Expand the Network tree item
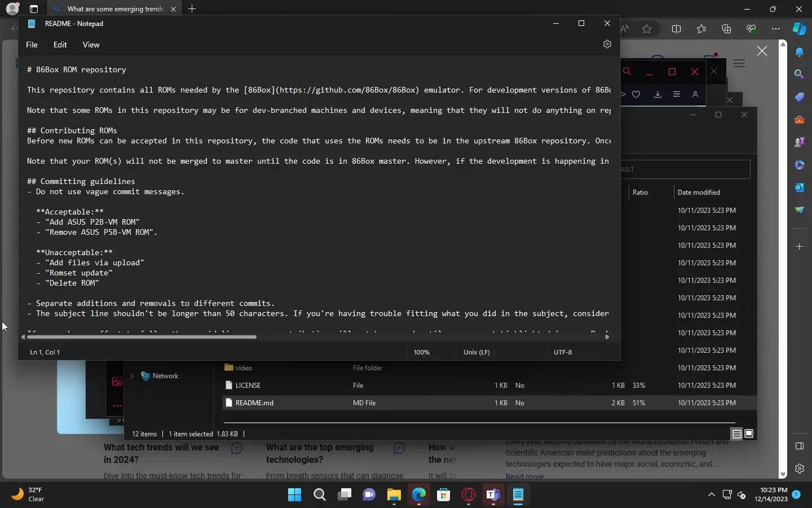812x508 pixels. pos(132,376)
